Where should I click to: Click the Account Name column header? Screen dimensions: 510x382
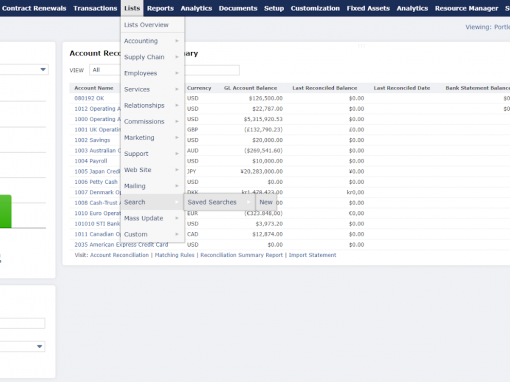[x=94, y=88]
